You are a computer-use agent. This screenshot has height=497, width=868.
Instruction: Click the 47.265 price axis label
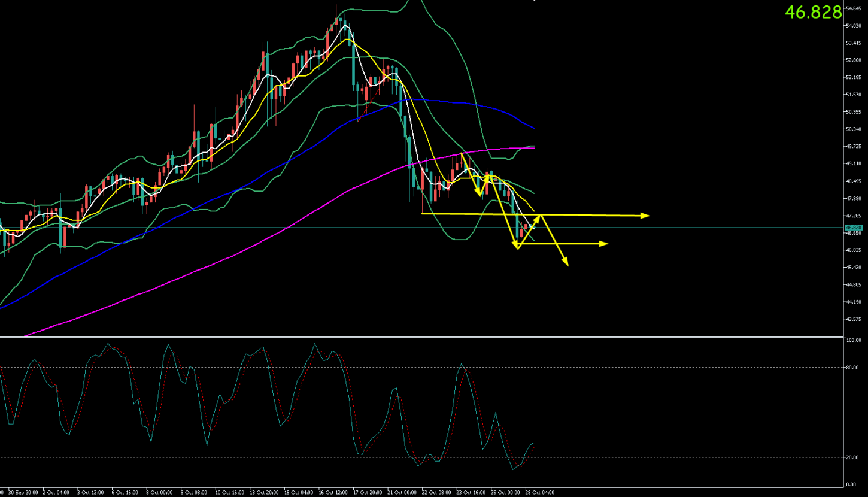click(853, 216)
